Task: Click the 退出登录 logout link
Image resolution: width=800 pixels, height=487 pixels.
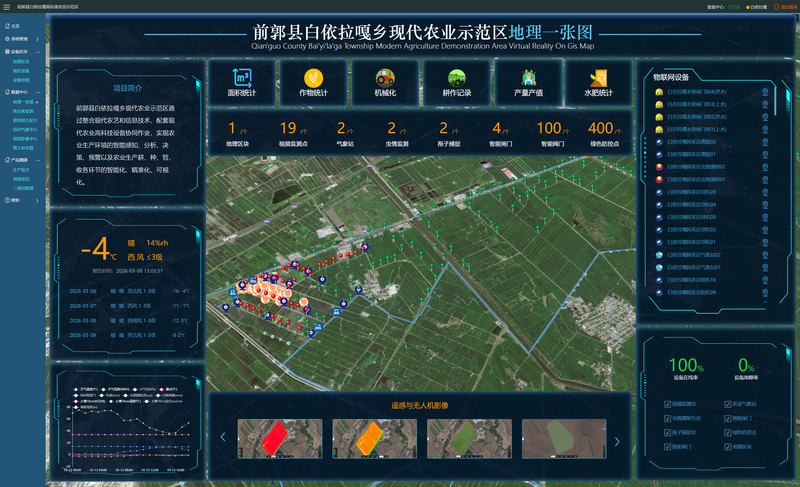Action: coord(788,7)
